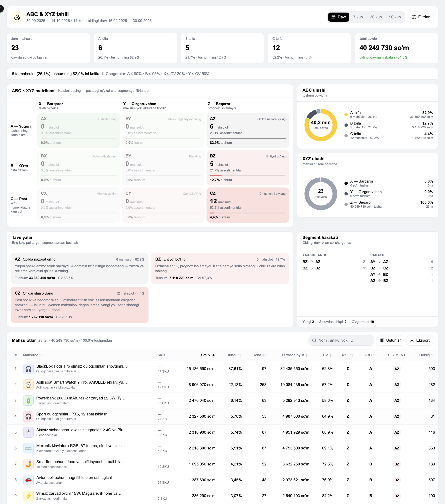Sort table by Dona column
This screenshot has width=445, height=504.
click(x=259, y=355)
